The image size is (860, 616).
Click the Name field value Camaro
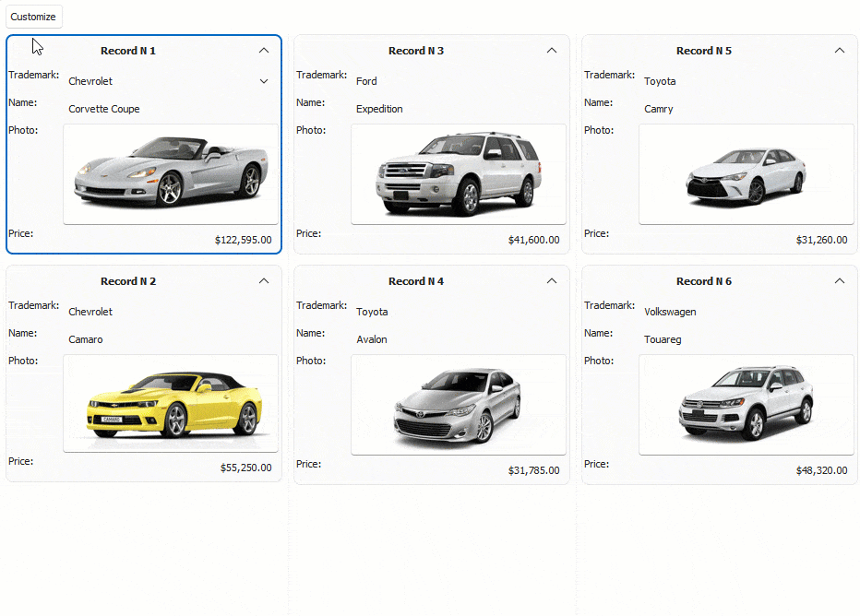click(85, 339)
